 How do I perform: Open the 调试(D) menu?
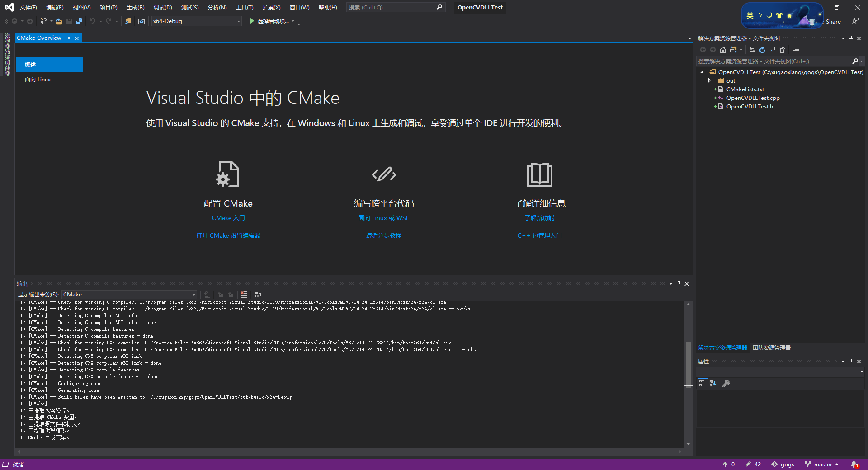click(163, 7)
